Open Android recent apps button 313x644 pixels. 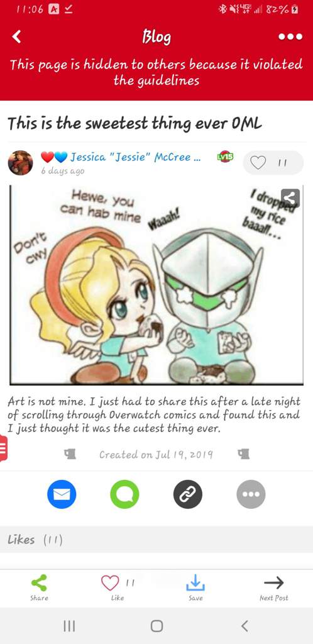[x=69, y=626]
